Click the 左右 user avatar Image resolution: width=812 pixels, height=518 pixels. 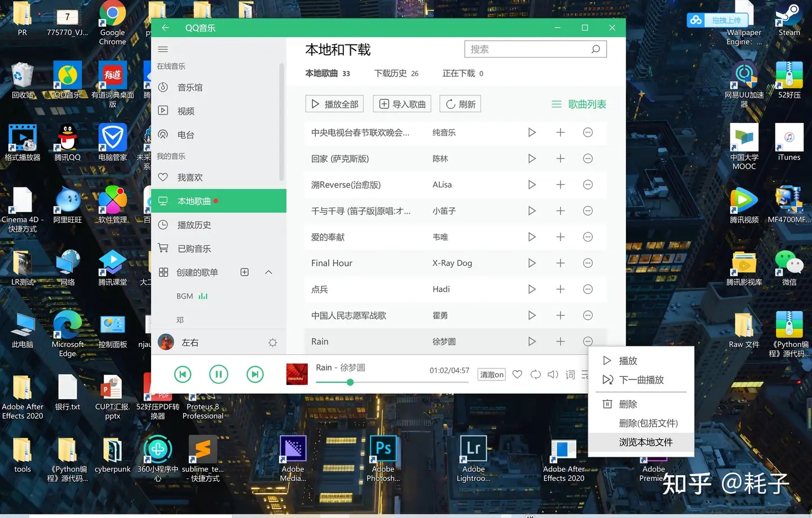[x=166, y=342]
